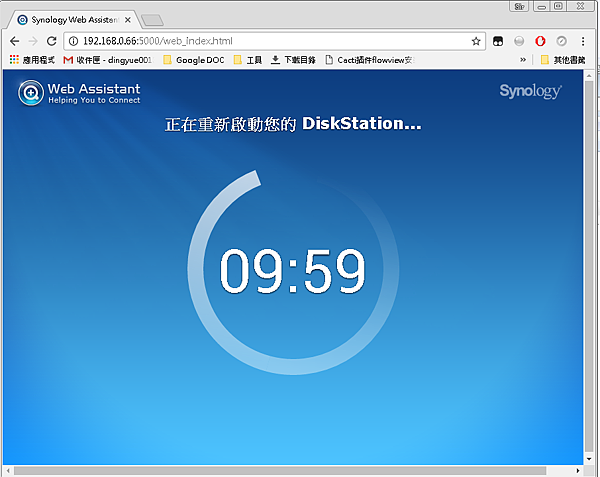This screenshot has width=600, height=477.
Task: Open Chrome's three-dot menu
Action: pos(583,41)
